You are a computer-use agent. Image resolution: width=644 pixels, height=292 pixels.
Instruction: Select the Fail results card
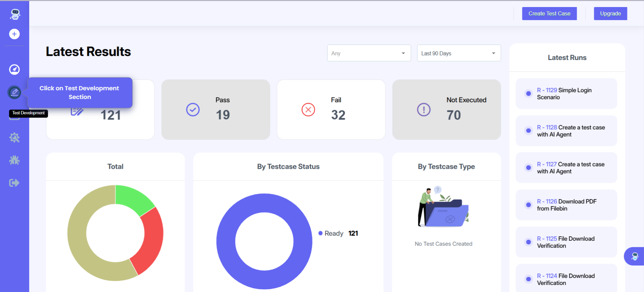point(331,110)
